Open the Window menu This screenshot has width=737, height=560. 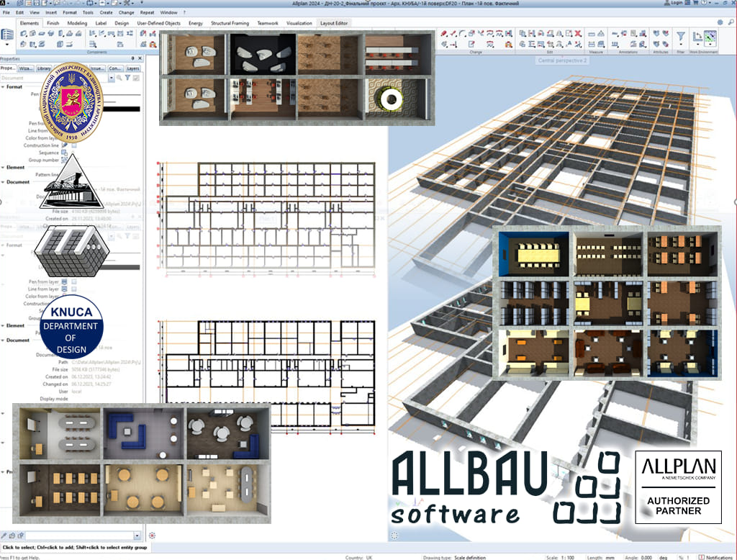(168, 13)
